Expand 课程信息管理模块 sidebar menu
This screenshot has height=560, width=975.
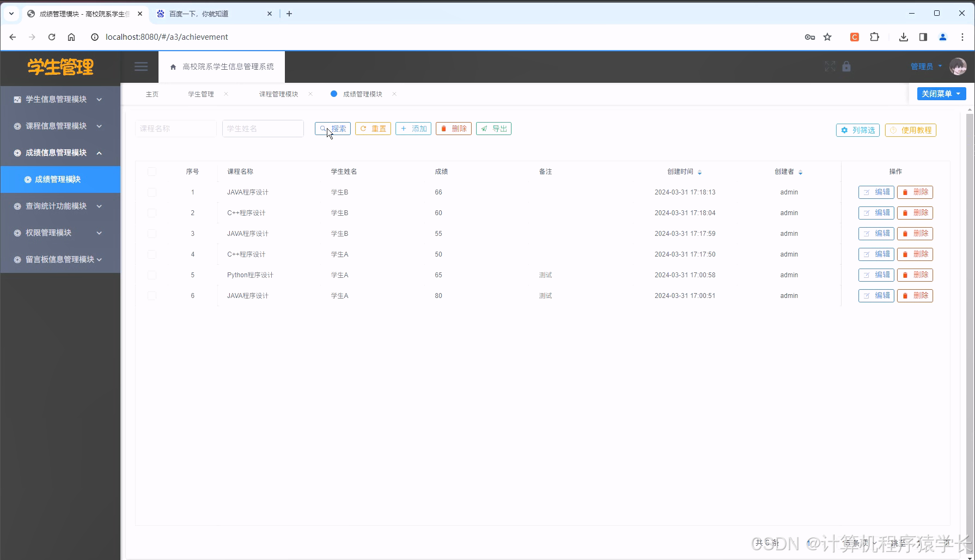[x=60, y=126]
